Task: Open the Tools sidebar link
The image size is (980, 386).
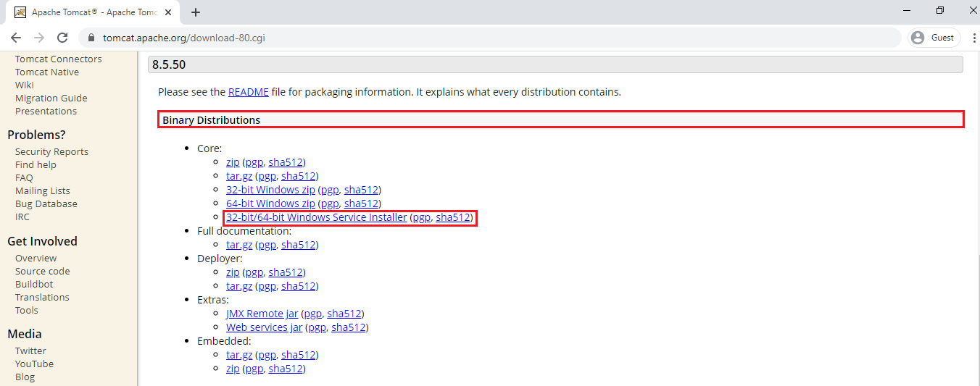Action: point(27,311)
